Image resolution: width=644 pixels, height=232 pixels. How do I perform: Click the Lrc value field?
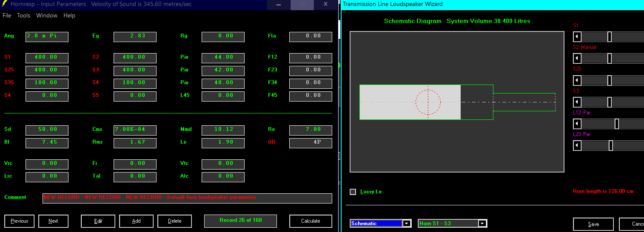coord(47,177)
